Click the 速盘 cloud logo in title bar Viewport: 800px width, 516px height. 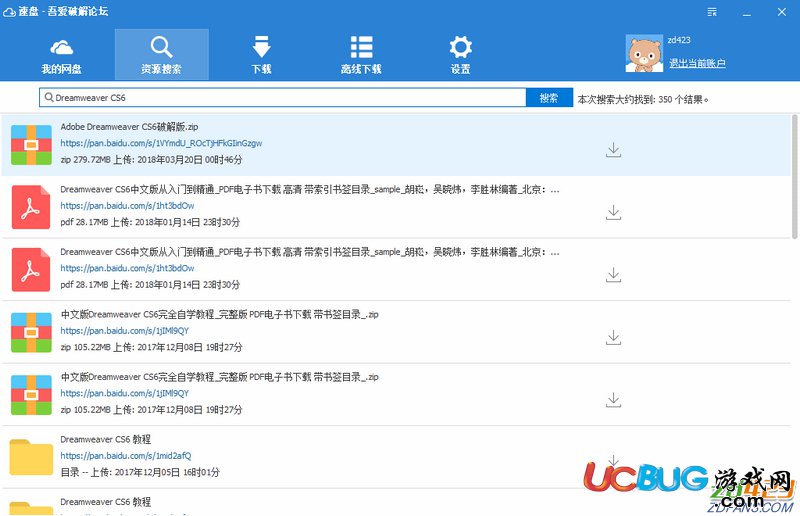pos(9,12)
